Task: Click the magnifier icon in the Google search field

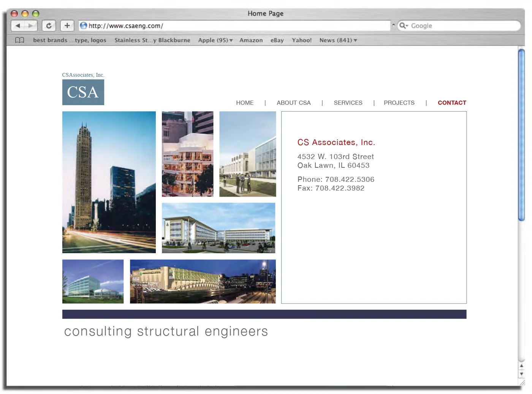Action: 403,26
